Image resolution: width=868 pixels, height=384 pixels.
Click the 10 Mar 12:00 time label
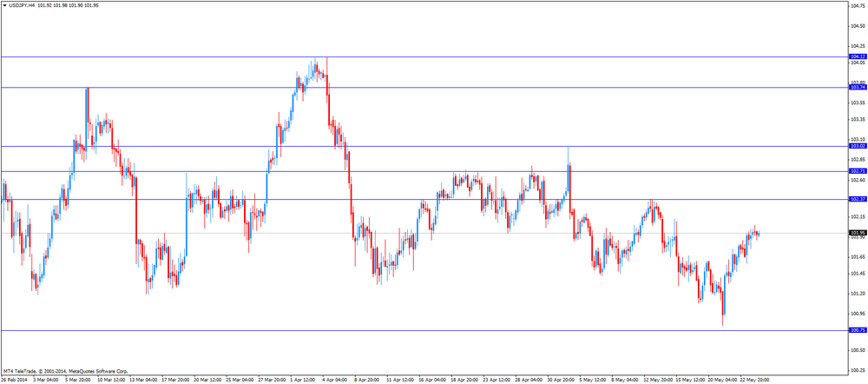point(111,381)
